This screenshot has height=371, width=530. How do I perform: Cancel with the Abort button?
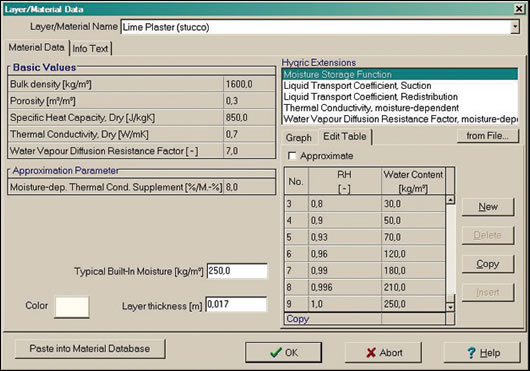pyautogui.click(x=383, y=352)
